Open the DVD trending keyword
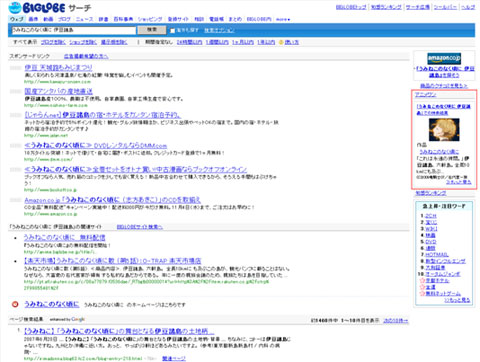 [x=431, y=242]
